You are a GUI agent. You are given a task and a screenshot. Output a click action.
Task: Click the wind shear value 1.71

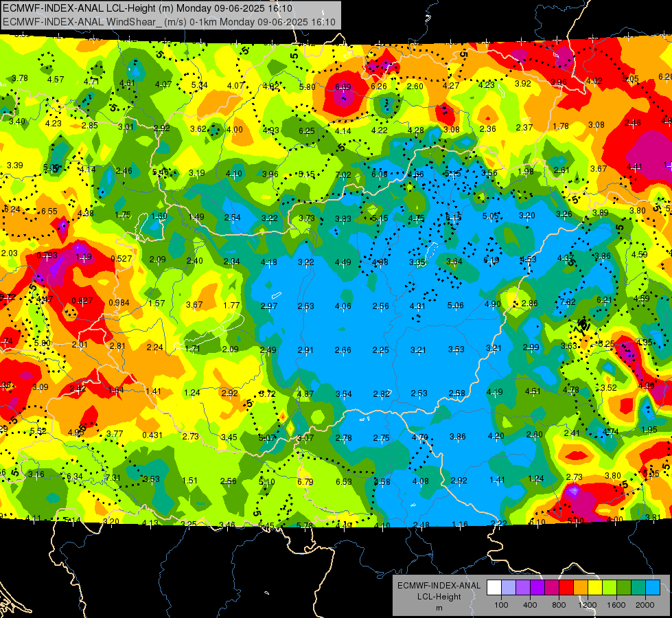pos(193,349)
